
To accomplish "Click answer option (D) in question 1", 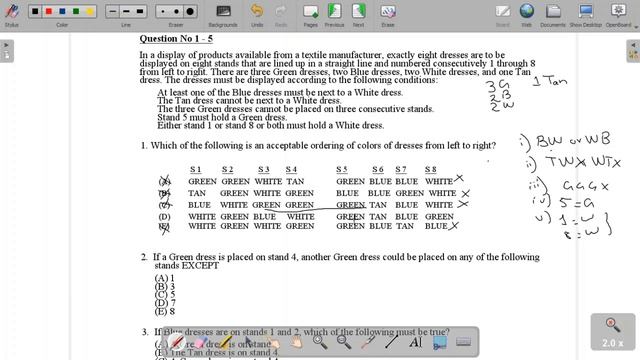I will pos(164,217).
